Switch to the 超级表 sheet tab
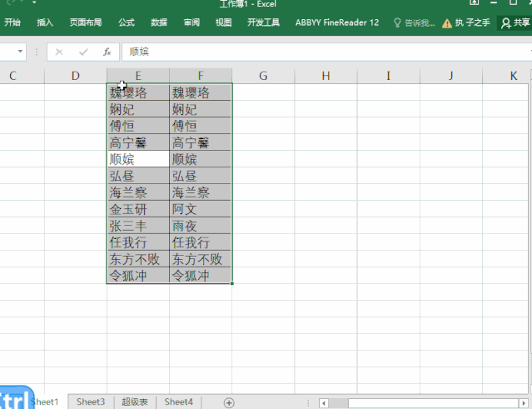This screenshot has width=532, height=409. coord(135,402)
